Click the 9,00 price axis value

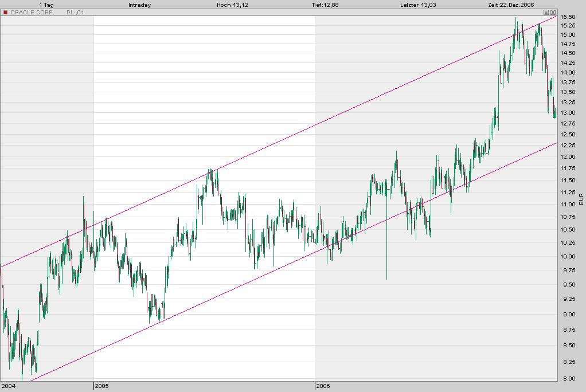(x=569, y=314)
